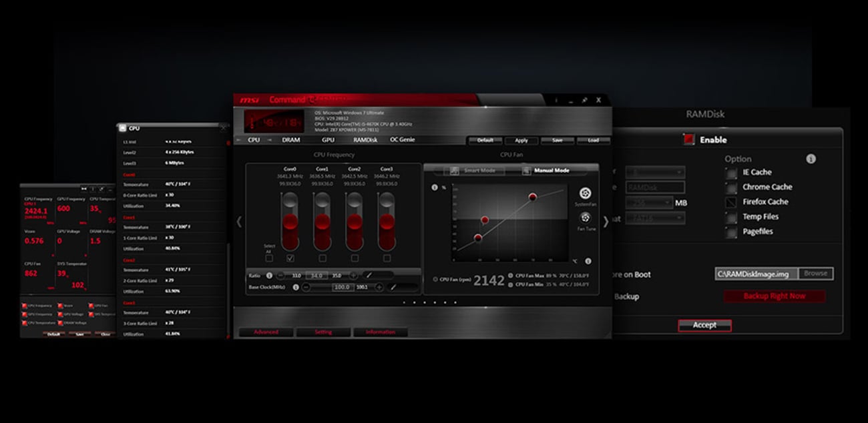Click the CPU Fan Max indicator
868x423 pixels.
click(x=511, y=275)
